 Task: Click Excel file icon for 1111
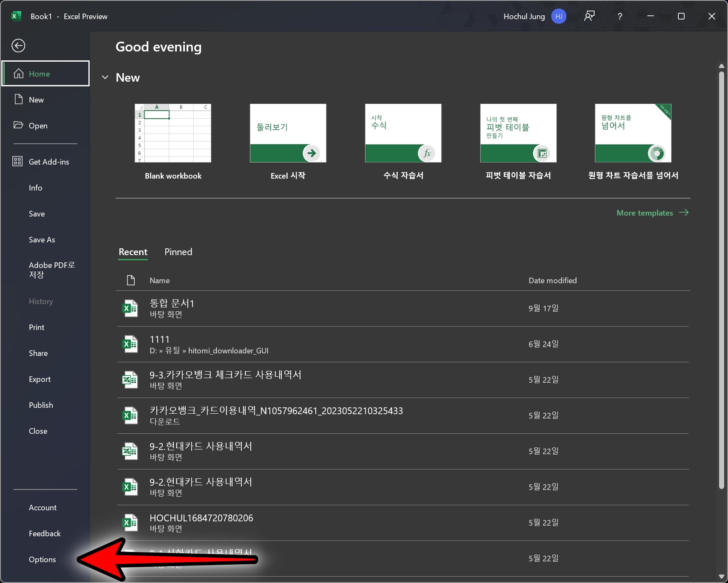tap(130, 344)
